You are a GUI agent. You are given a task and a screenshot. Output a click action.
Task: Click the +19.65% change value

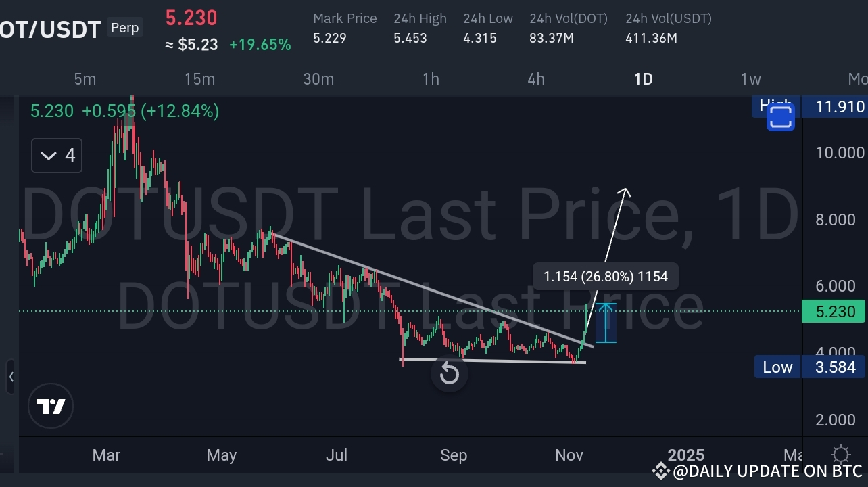click(260, 45)
